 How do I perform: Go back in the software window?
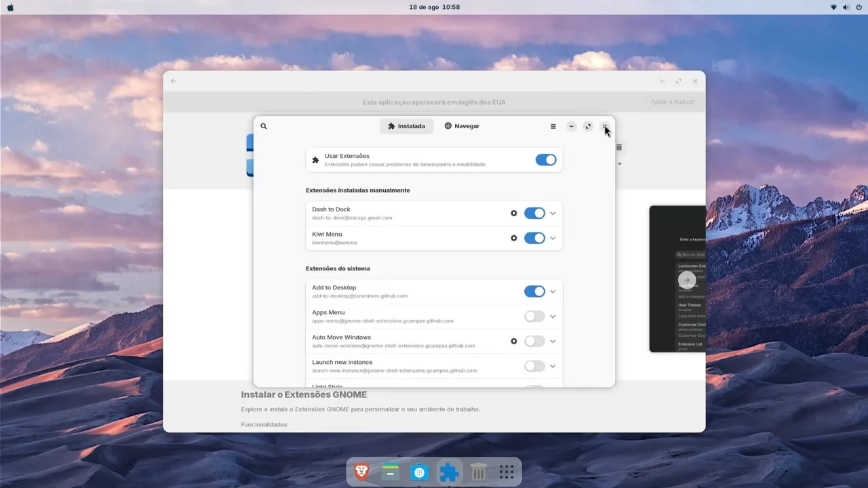(x=174, y=81)
